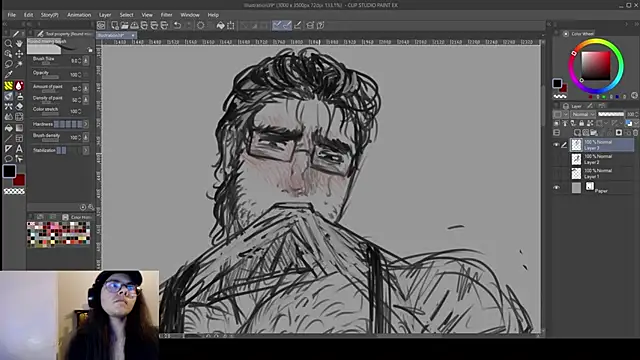
Task: Select the Fill bucket tool
Action: [8, 128]
